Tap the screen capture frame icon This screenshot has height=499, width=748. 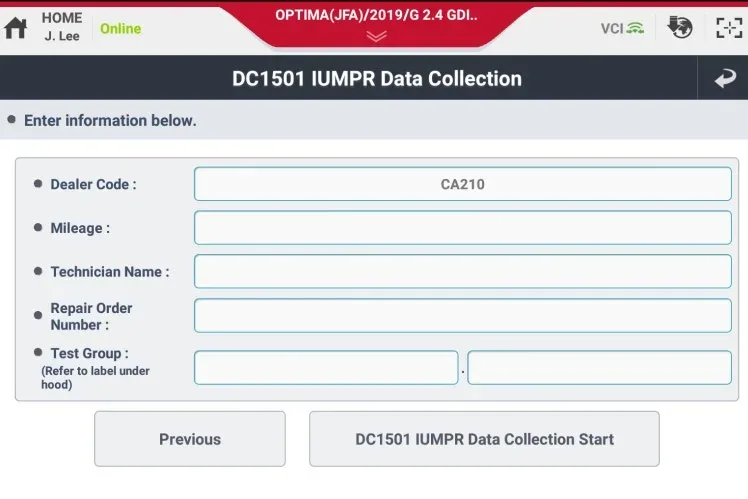tap(729, 28)
